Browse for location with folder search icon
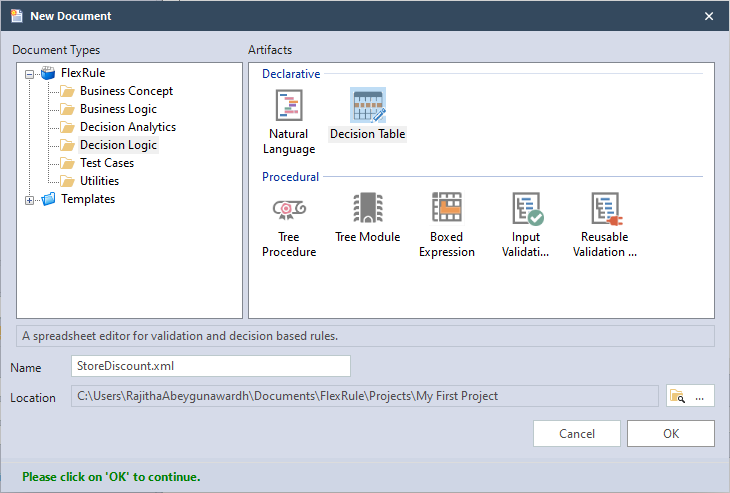The width and height of the screenshot is (730, 493). pos(677,397)
